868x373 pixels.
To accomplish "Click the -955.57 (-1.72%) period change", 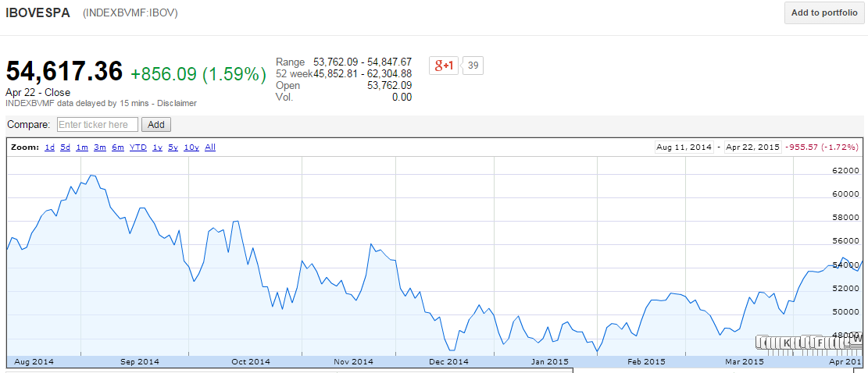I will (x=821, y=147).
